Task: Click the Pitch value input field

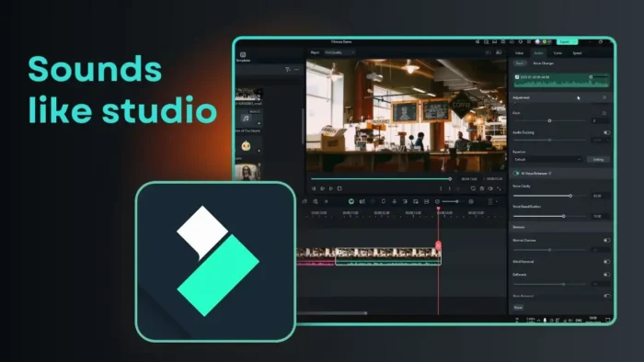Action: (x=601, y=120)
